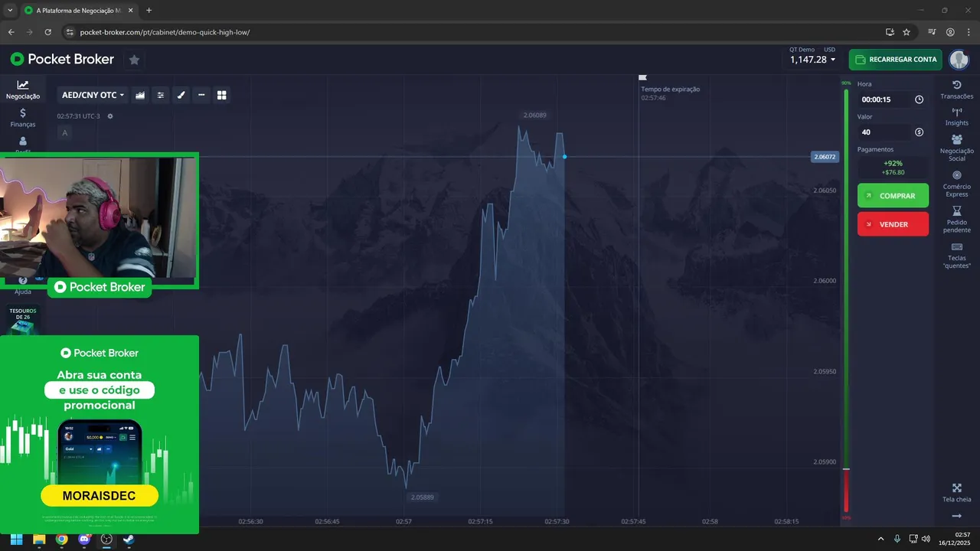Click the horizontal line tool icon
Image resolution: width=980 pixels, height=551 pixels.
pos(201,95)
